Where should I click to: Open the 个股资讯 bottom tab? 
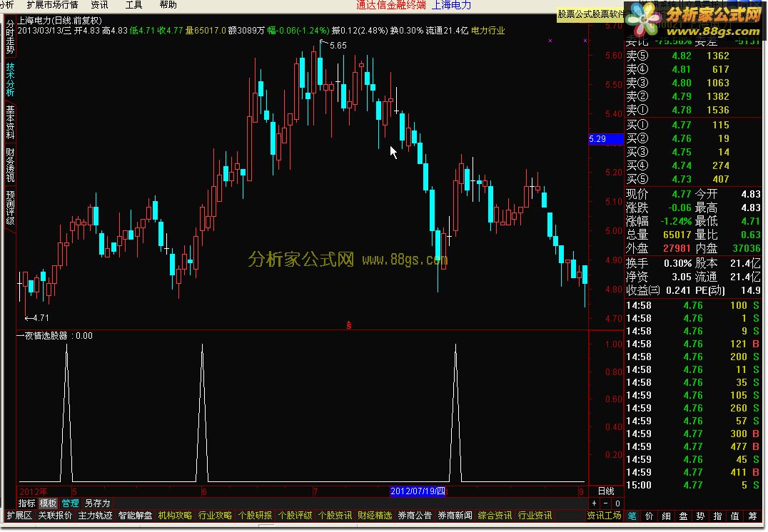(335, 516)
